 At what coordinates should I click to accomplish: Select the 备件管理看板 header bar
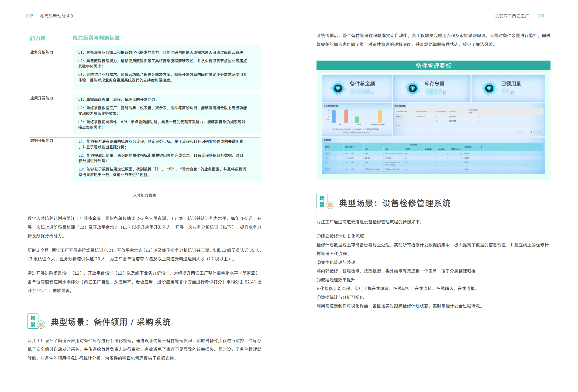pyautogui.click(x=433, y=66)
